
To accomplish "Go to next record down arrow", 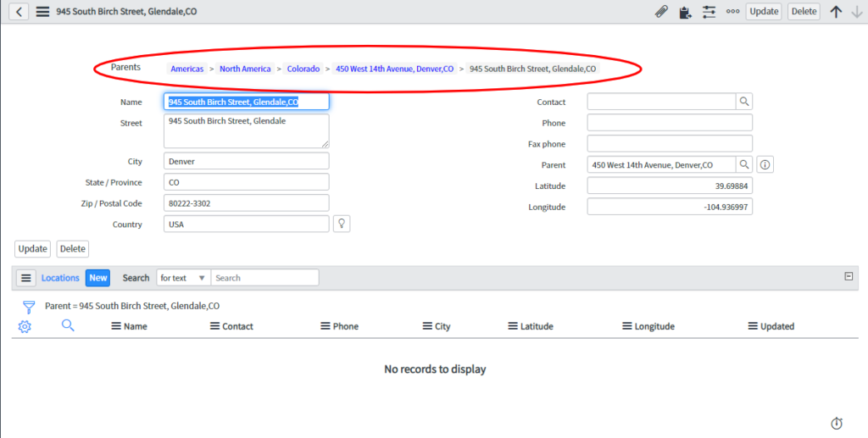I will 857,12.
